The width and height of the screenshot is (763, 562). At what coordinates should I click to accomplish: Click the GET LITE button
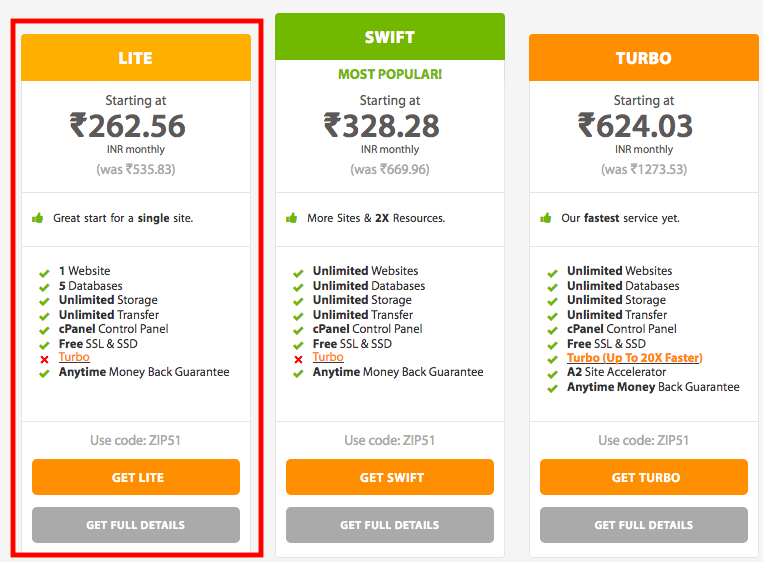(x=136, y=477)
